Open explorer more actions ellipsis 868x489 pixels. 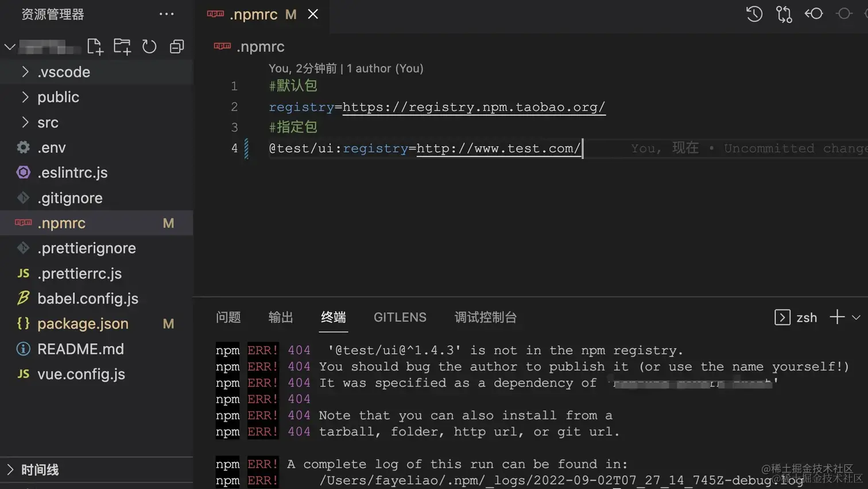coord(166,14)
